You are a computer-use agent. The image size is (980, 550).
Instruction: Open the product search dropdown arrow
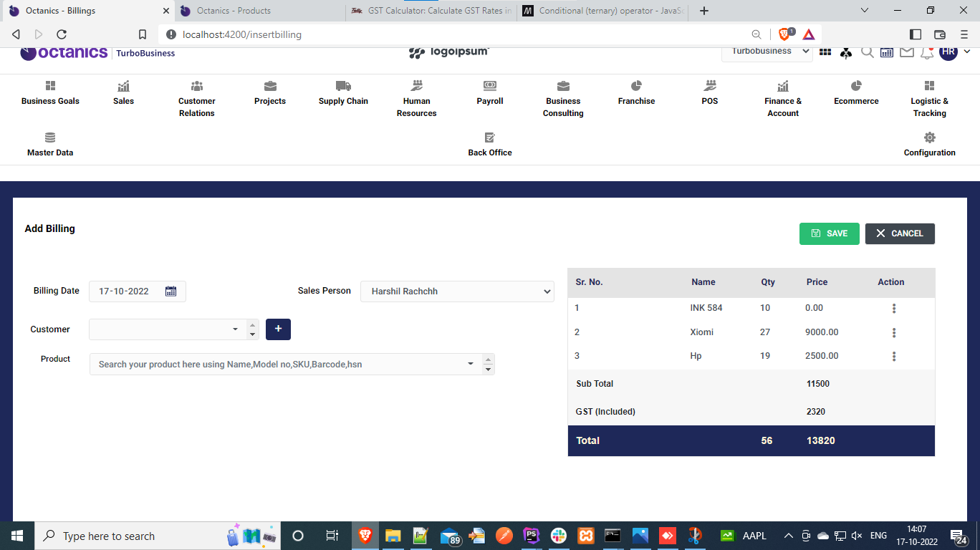click(x=471, y=364)
